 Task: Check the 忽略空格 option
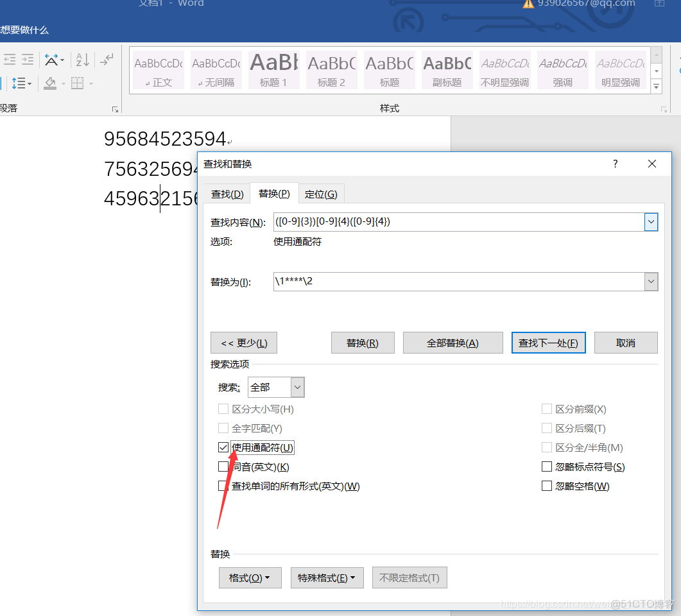[x=545, y=486]
